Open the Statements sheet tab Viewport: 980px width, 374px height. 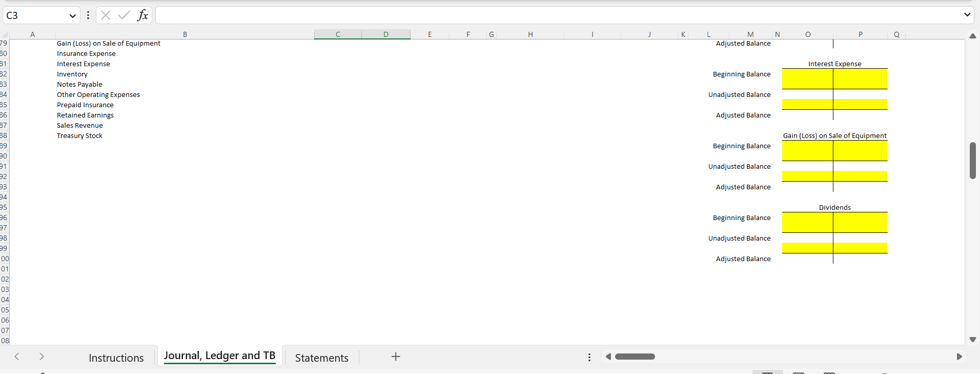(322, 358)
